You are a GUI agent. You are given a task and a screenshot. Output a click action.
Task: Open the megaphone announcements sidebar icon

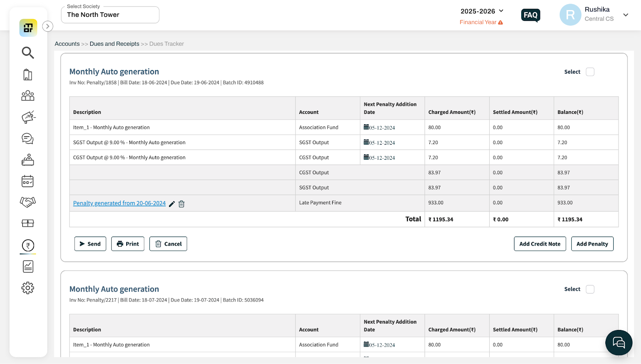point(28,117)
